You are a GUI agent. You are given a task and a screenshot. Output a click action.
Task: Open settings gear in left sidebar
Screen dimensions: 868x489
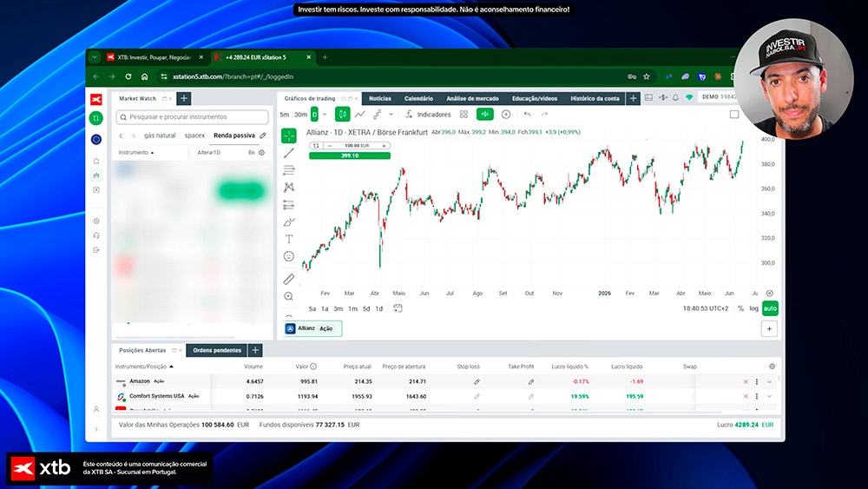pyautogui.click(x=96, y=221)
